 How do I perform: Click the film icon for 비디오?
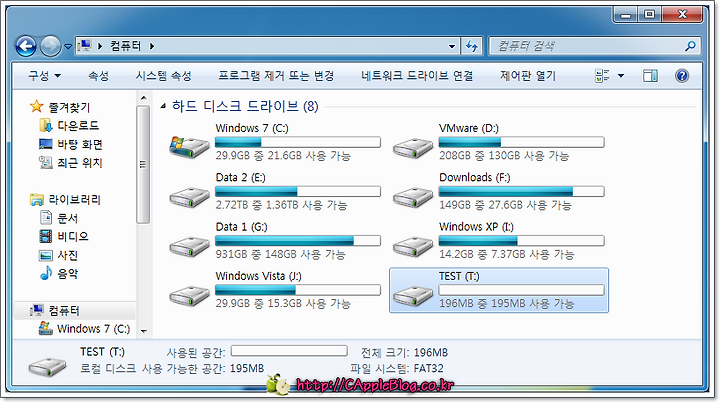pyautogui.click(x=45, y=236)
